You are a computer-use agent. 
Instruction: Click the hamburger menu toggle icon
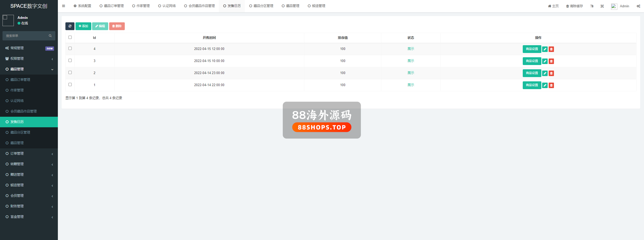coord(64,6)
